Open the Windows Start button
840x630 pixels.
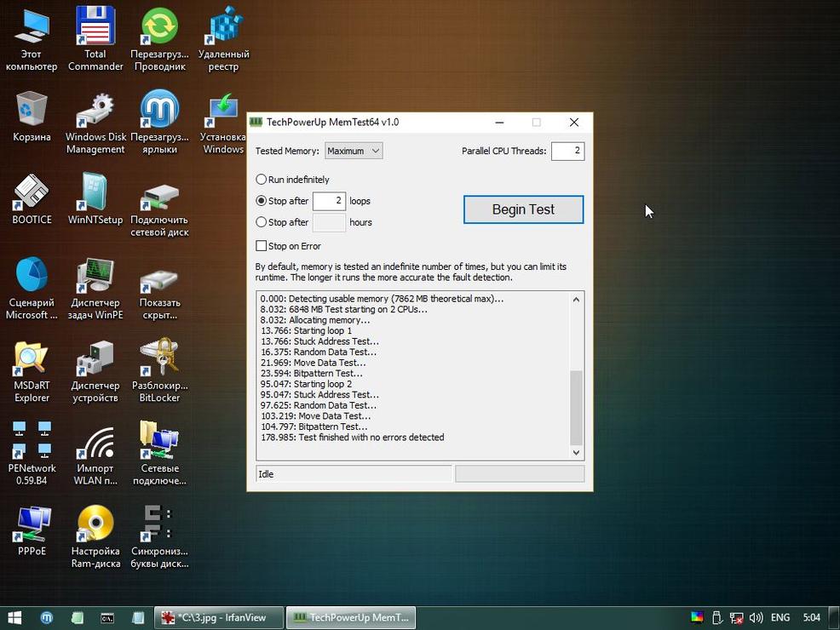pos(14,618)
